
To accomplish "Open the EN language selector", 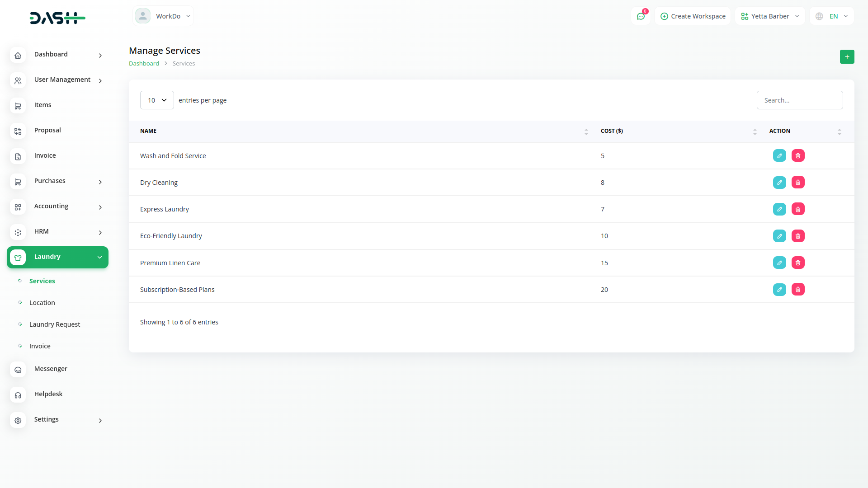I will coord(832,16).
